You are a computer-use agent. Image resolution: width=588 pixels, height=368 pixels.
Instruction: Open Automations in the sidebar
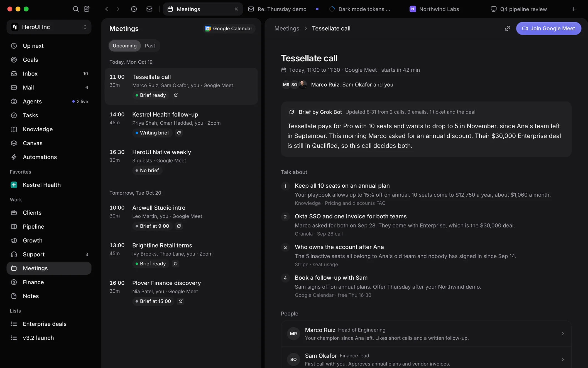click(49, 157)
